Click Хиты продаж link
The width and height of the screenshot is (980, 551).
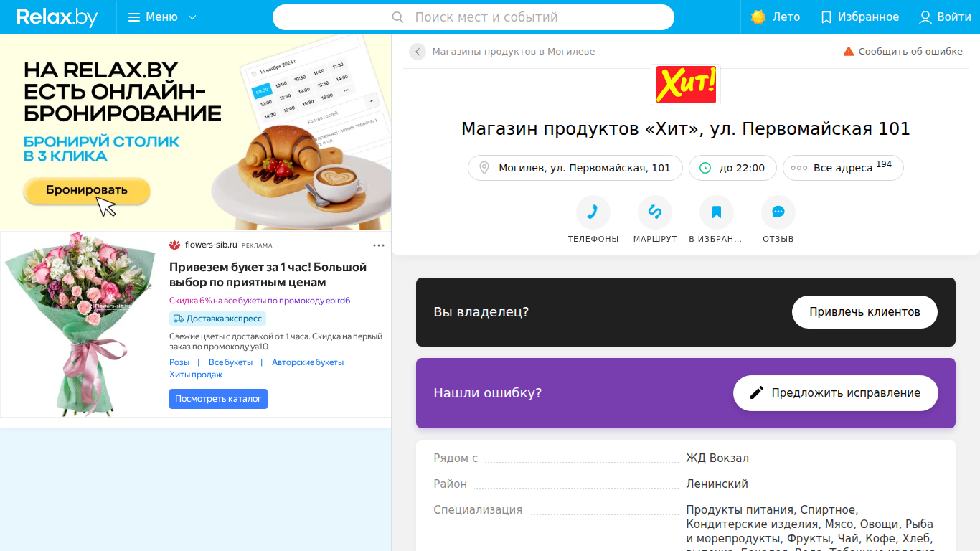point(196,375)
